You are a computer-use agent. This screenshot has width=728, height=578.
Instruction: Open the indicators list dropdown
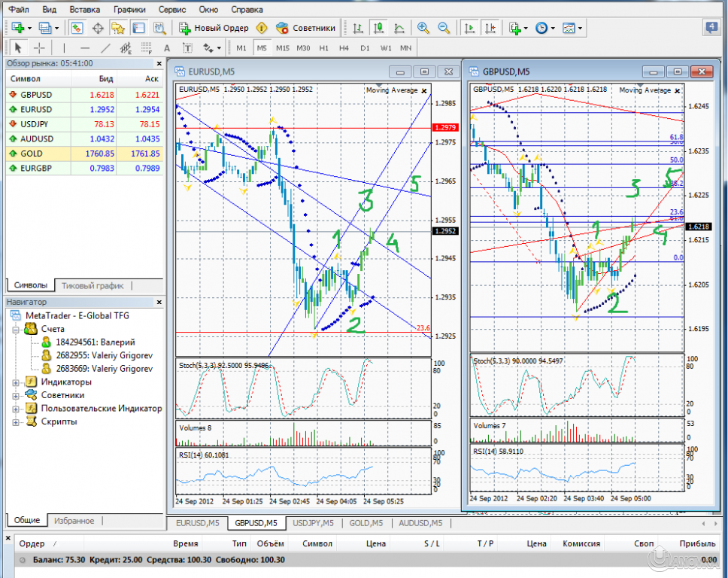[526, 28]
